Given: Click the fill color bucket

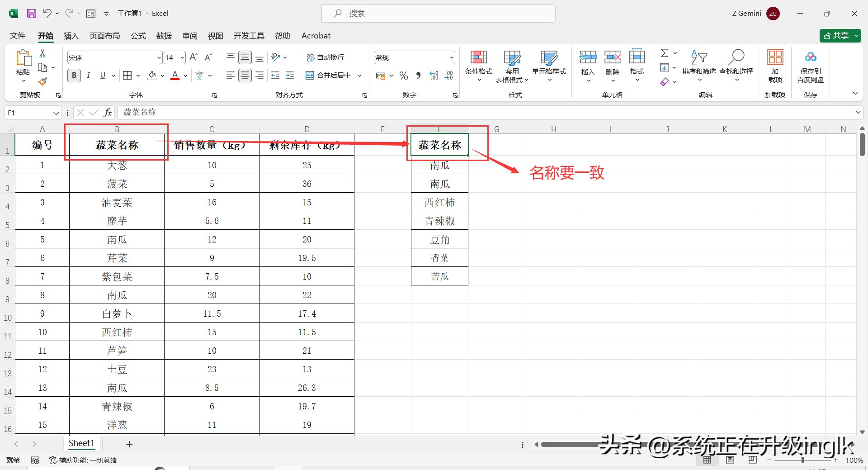Looking at the screenshot, I should pyautogui.click(x=152, y=76).
